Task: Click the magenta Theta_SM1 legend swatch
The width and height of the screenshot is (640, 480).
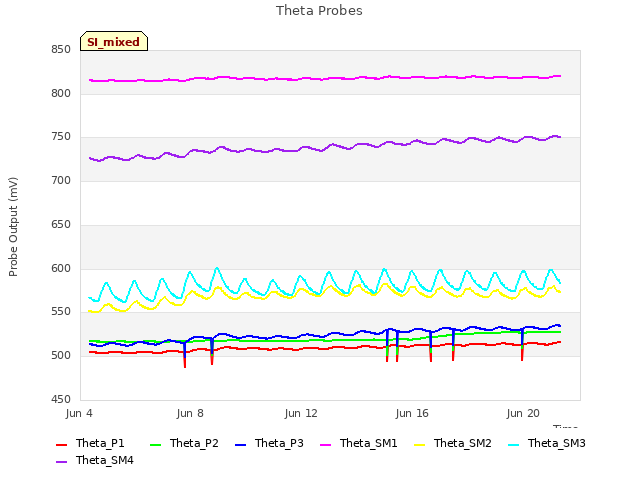Action: pyautogui.click(x=326, y=444)
